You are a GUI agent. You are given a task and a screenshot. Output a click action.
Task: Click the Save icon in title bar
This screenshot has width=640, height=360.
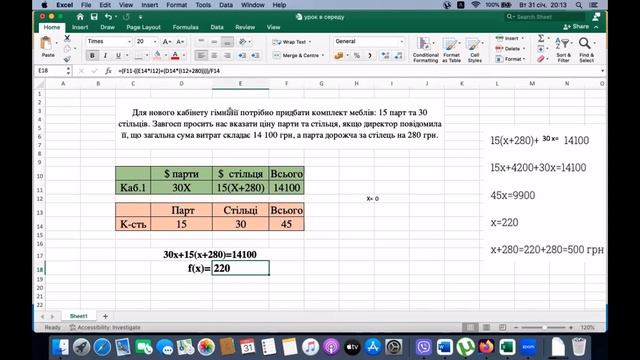coord(94,17)
